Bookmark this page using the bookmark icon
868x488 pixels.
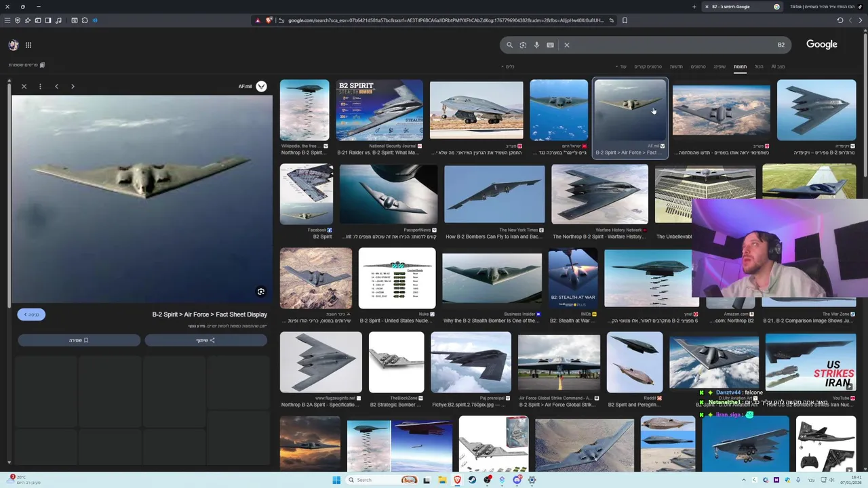[x=625, y=20]
